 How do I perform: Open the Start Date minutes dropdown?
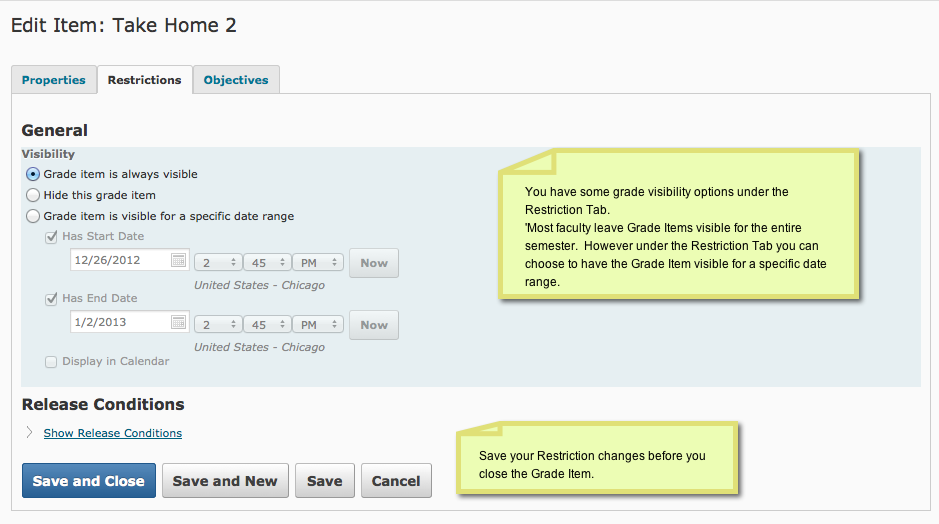tap(268, 263)
